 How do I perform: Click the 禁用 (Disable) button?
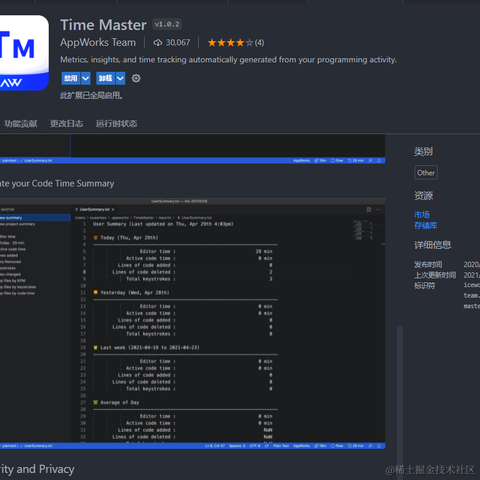click(71, 78)
